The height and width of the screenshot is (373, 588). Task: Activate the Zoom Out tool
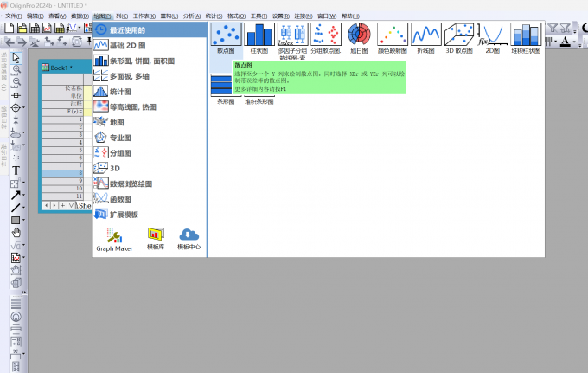point(16,82)
